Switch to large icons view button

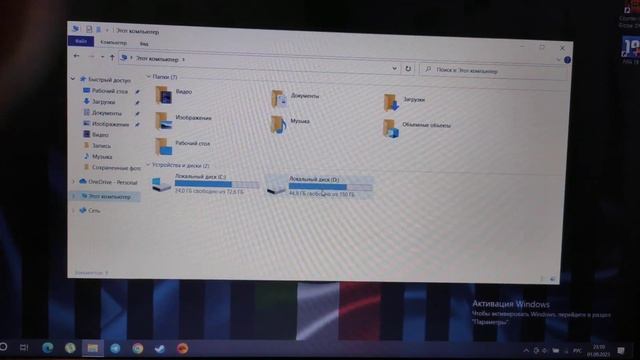coord(553,279)
